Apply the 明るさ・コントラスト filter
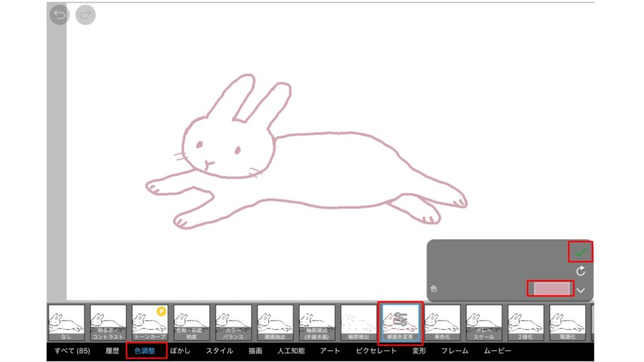 click(x=108, y=322)
